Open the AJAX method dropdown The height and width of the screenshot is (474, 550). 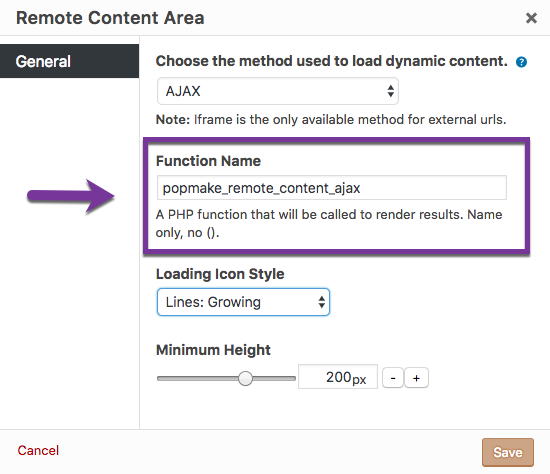[278, 91]
